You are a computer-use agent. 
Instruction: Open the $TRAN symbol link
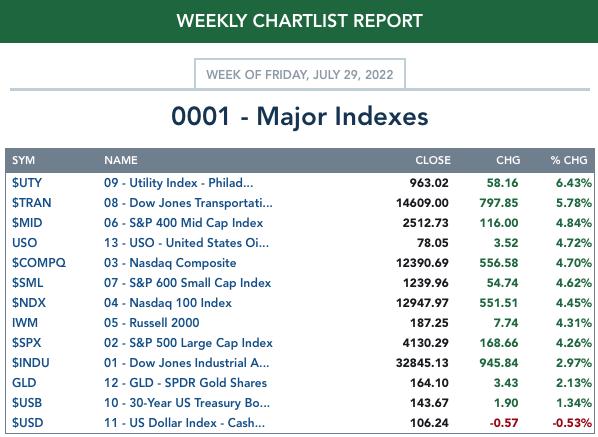click(x=32, y=202)
